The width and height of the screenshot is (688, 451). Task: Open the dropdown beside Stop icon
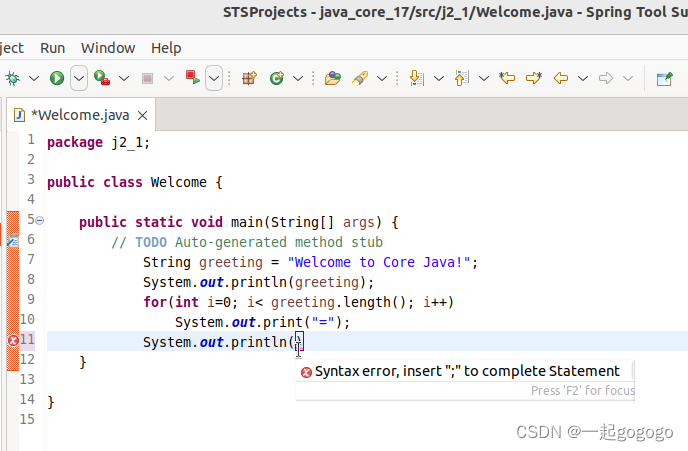pos(169,79)
